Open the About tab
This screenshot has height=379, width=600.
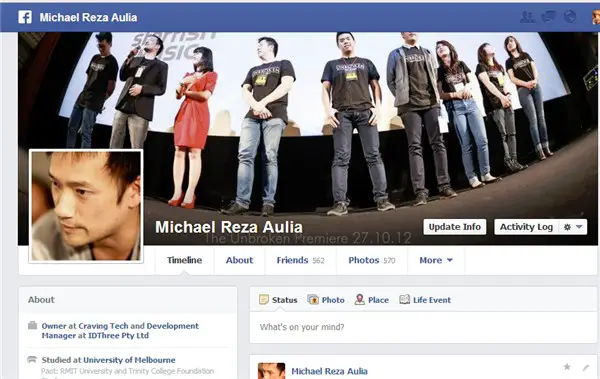[239, 260]
